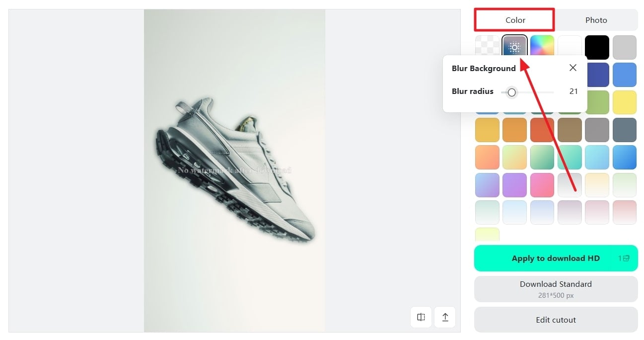
Task: Select the purple gradient swatch
Action: [x=514, y=185]
